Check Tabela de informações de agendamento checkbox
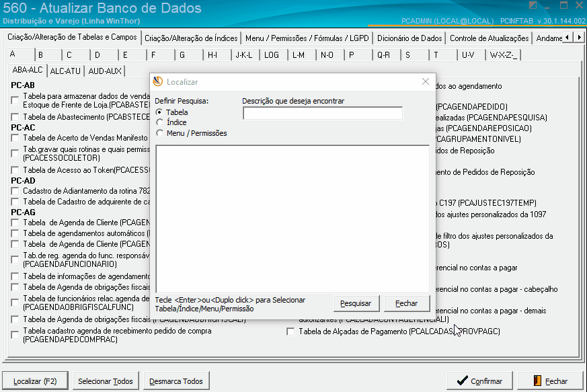Image resolution: width=587 pixels, height=392 pixels. pos(15,276)
